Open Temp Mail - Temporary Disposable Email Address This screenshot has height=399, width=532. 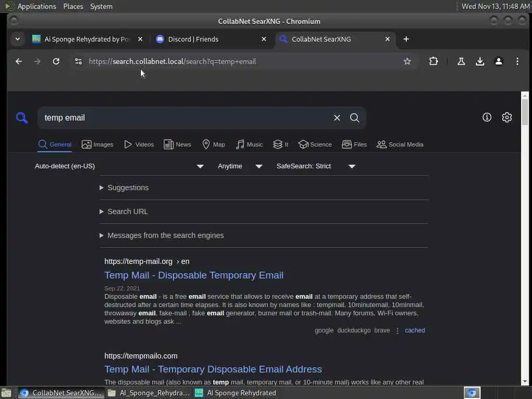(213, 369)
